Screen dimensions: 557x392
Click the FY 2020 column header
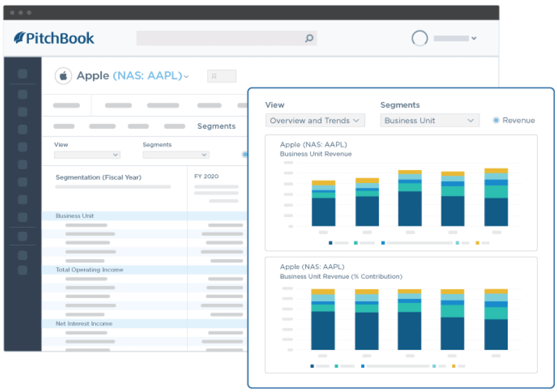point(206,176)
